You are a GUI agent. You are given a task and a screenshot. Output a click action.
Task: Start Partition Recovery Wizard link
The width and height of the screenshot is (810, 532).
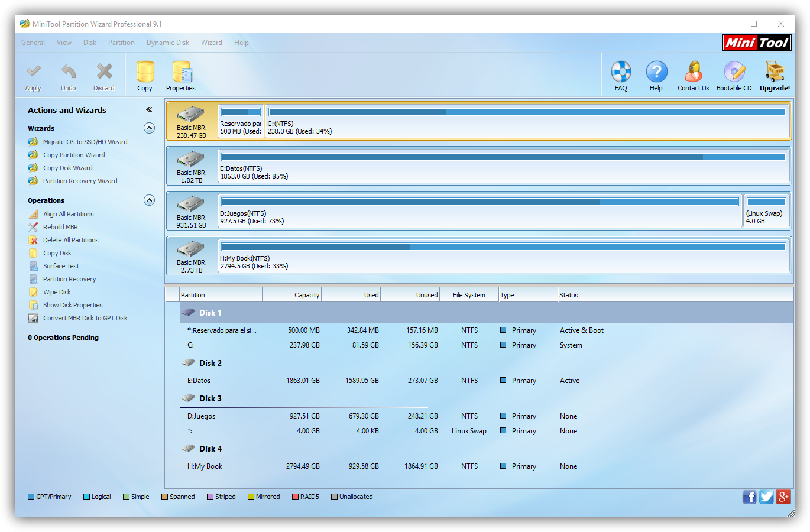[x=80, y=181]
